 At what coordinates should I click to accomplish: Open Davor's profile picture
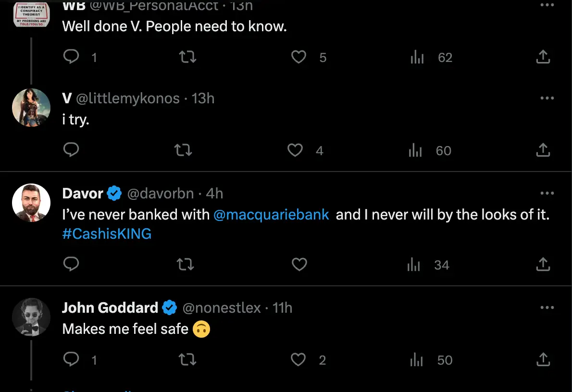point(31,203)
